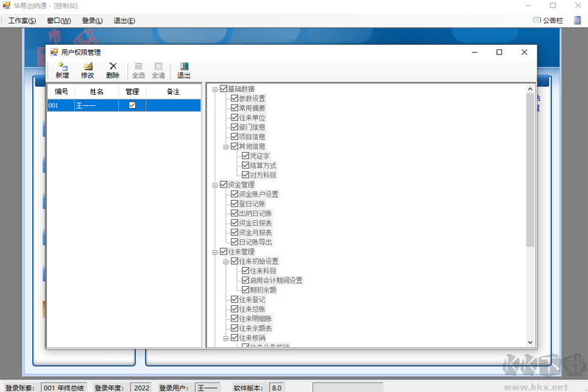588x392 pixels.
Task: Click the 姓名 column header
Action: point(96,91)
